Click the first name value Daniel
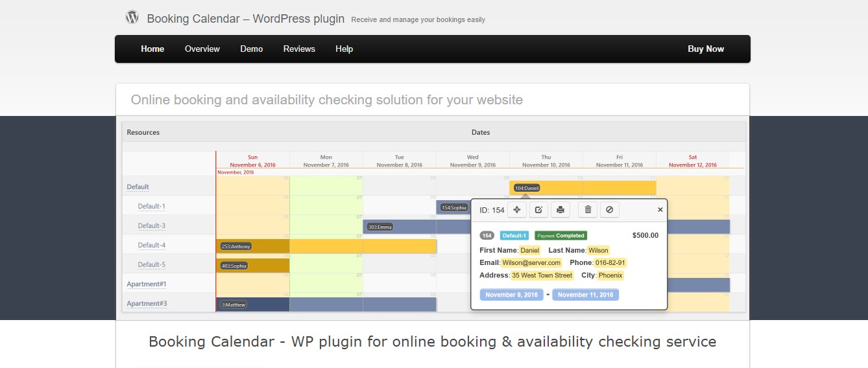 (530, 250)
